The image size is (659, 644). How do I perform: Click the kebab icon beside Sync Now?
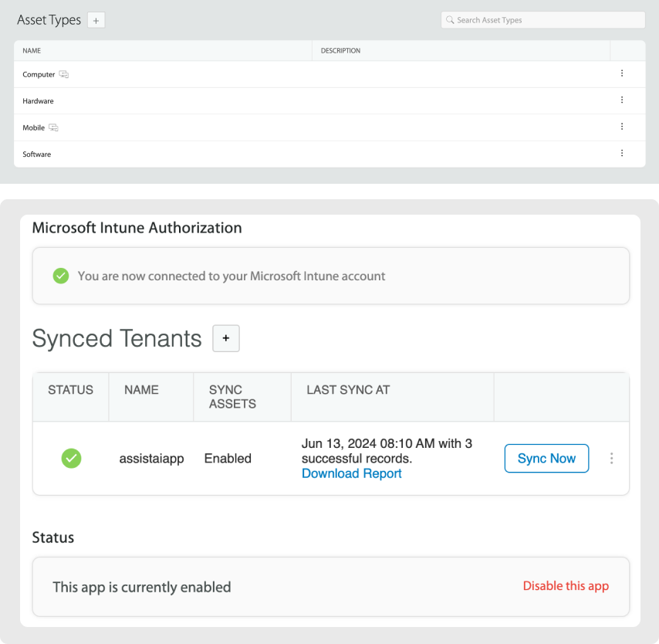[612, 458]
